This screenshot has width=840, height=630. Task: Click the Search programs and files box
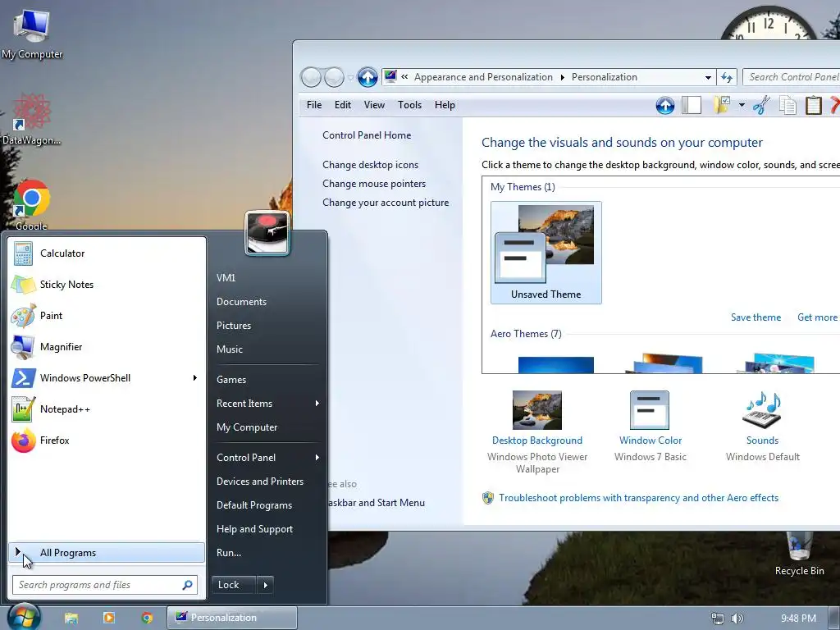(x=105, y=585)
